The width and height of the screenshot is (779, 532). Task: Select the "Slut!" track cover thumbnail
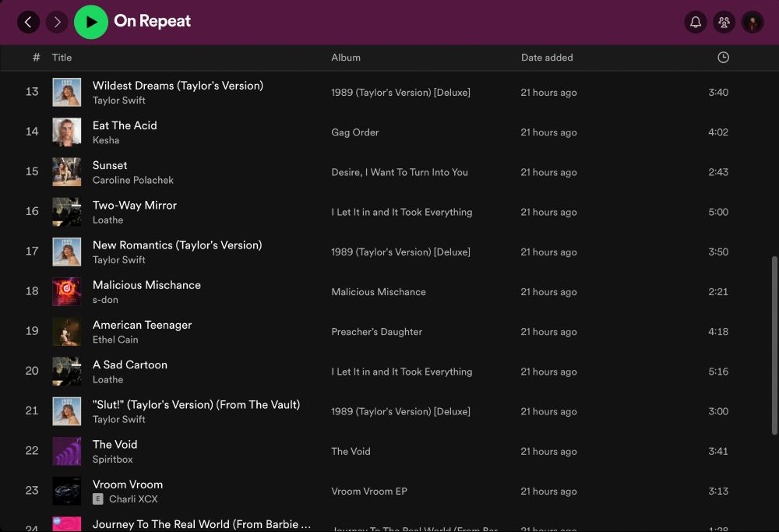click(66, 411)
